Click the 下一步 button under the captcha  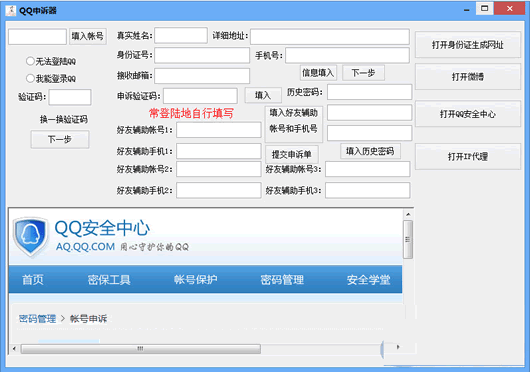60,139
